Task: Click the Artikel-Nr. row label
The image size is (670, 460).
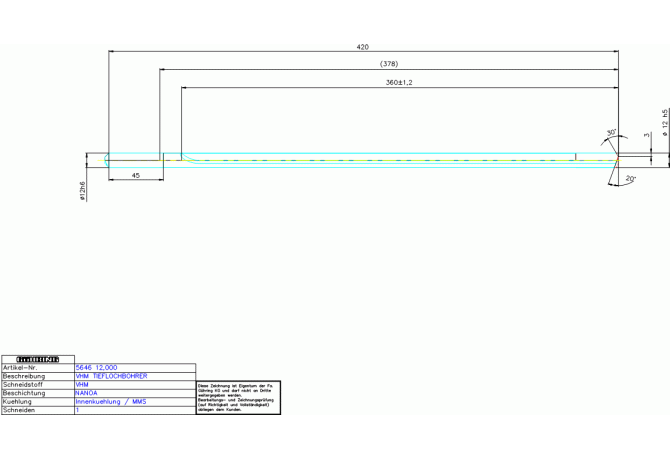Action: pyautogui.click(x=21, y=368)
